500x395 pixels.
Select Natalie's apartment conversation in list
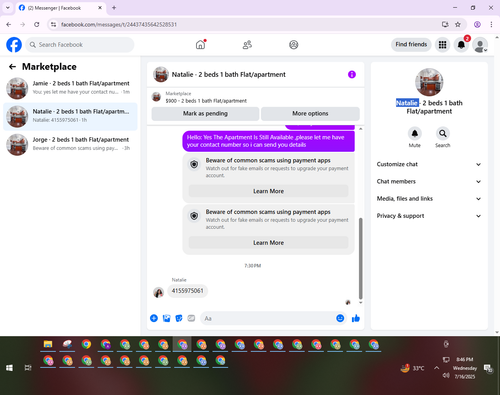70,117
